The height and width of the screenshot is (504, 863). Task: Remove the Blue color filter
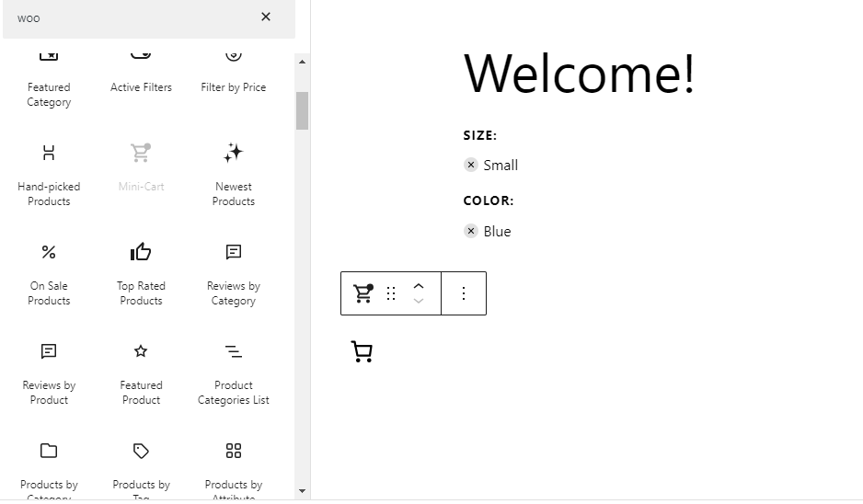[x=471, y=232]
